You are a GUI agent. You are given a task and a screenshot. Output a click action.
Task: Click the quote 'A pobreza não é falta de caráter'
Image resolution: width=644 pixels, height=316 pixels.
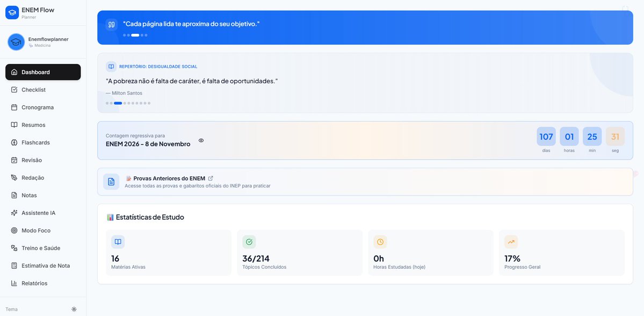point(192,81)
